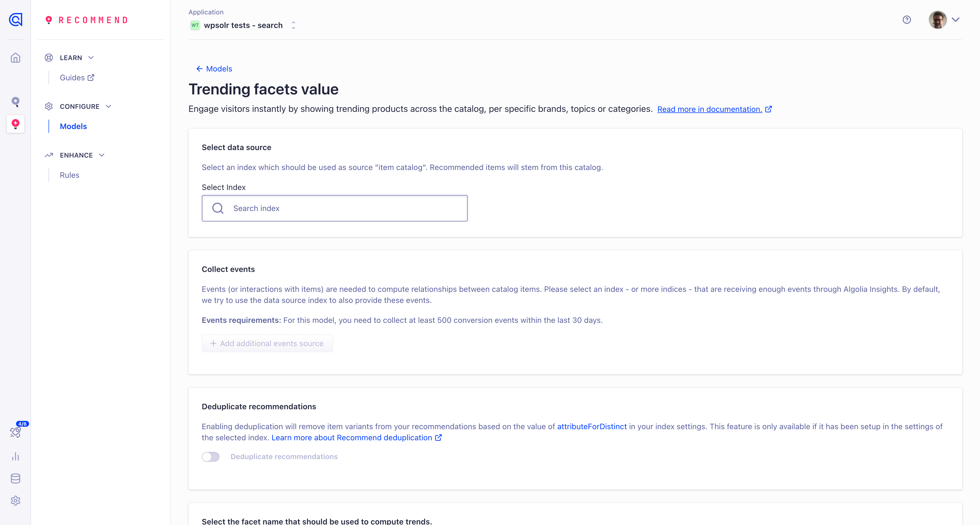The height and width of the screenshot is (525, 980).
Task: Select the Models menu item
Action: [73, 126]
